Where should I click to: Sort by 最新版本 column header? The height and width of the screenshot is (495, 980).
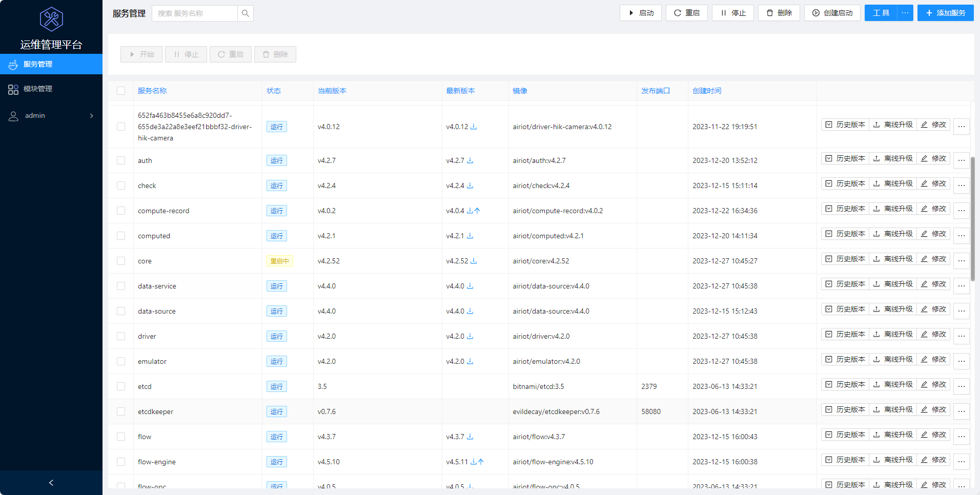tap(460, 91)
